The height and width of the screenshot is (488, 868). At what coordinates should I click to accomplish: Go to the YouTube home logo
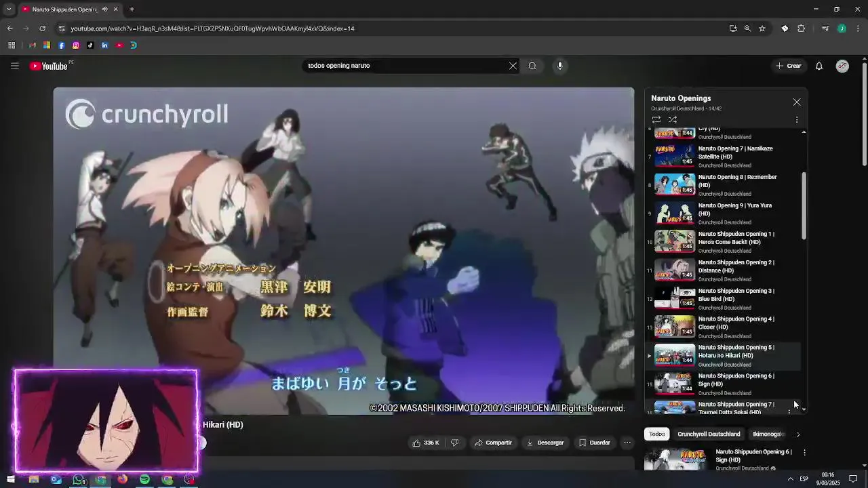(x=49, y=66)
